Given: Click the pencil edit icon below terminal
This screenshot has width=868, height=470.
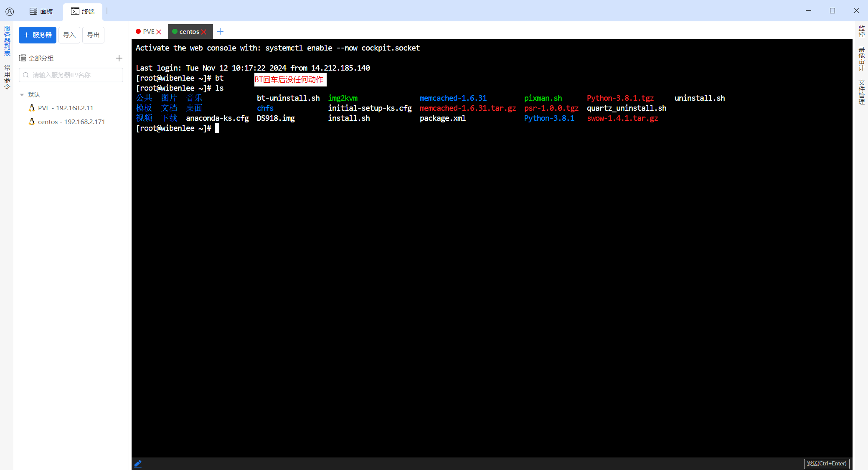Looking at the screenshot, I should [x=138, y=463].
